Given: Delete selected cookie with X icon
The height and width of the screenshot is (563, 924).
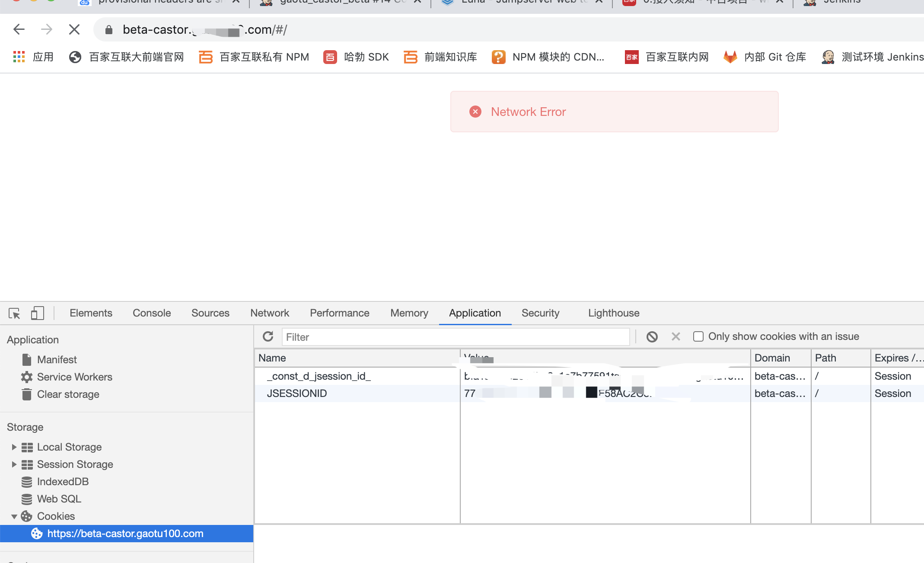Looking at the screenshot, I should coord(675,336).
